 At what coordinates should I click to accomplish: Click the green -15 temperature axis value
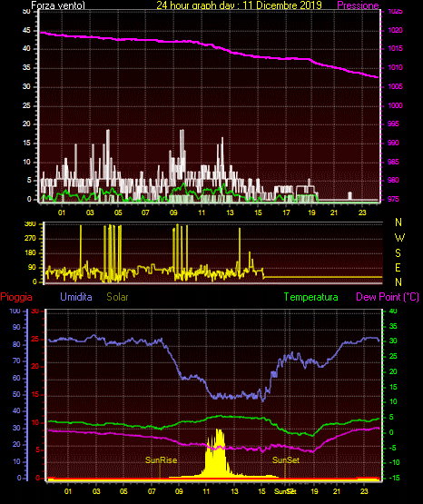(394, 479)
